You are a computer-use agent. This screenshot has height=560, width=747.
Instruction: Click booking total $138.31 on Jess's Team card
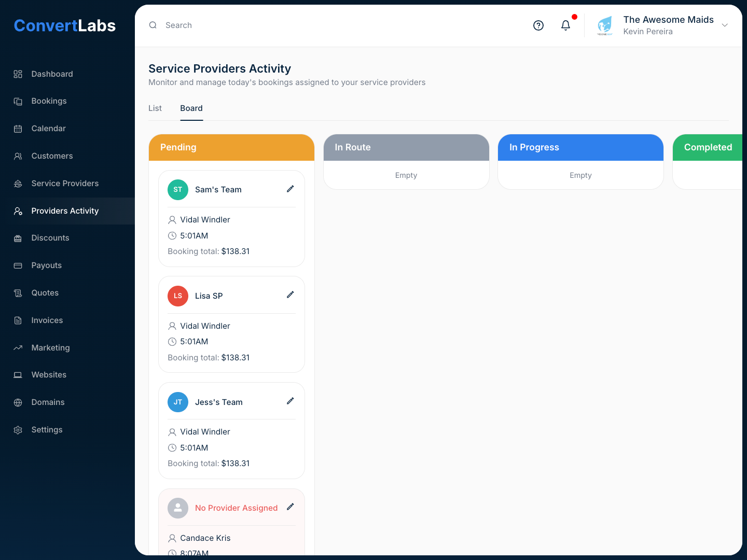click(236, 464)
